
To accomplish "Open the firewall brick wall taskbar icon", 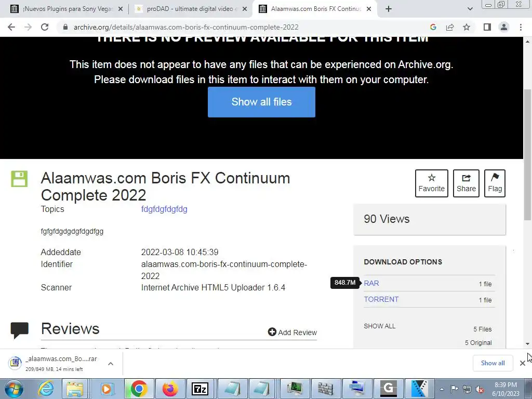I will pos(325,389).
